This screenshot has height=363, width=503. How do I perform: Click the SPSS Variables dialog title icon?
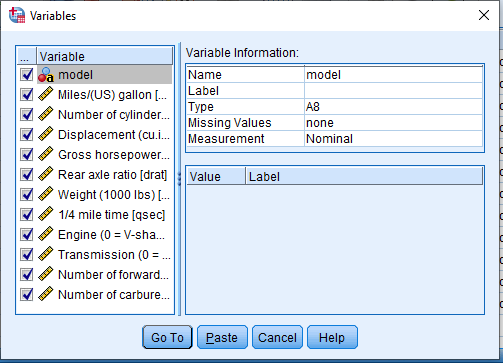[17, 15]
